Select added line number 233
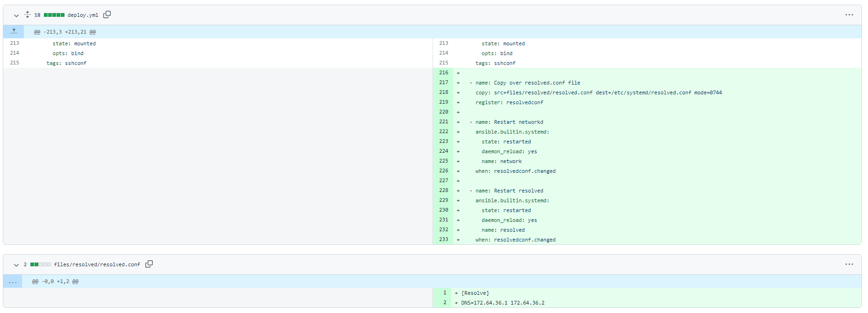Screen dimensions: 868x313 443,240
